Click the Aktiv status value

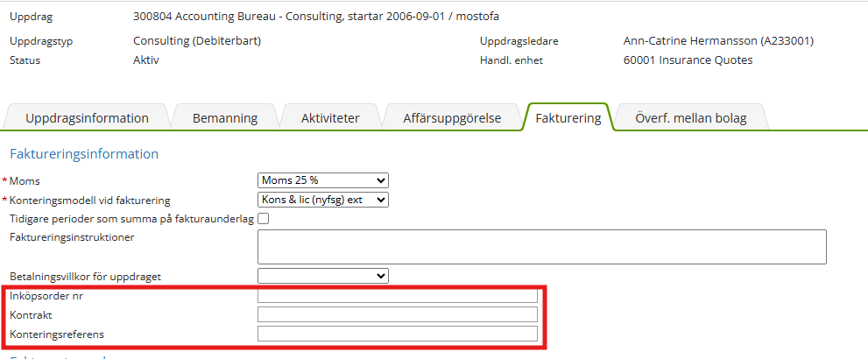click(146, 60)
